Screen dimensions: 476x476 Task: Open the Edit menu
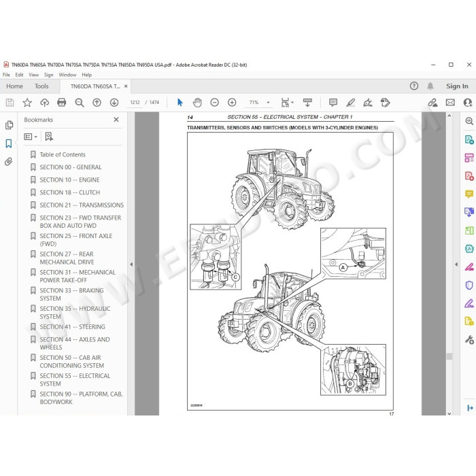pos(19,75)
